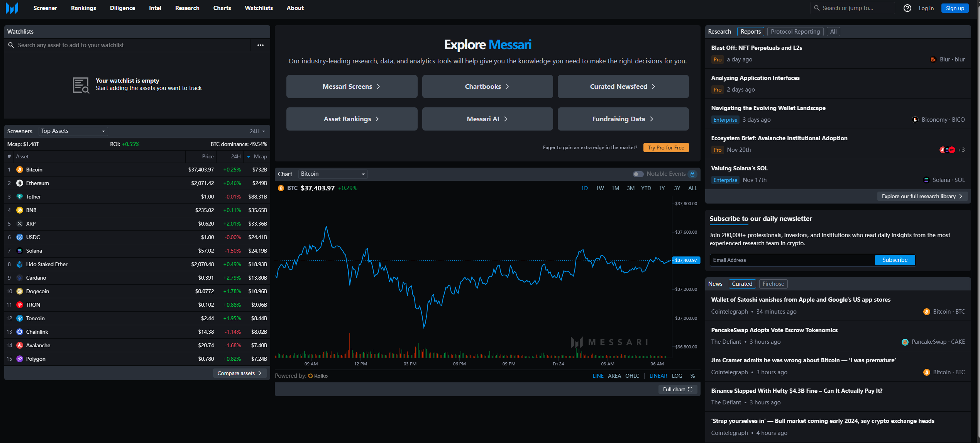Click Try Pro for Free button
The image size is (980, 443).
click(x=666, y=148)
